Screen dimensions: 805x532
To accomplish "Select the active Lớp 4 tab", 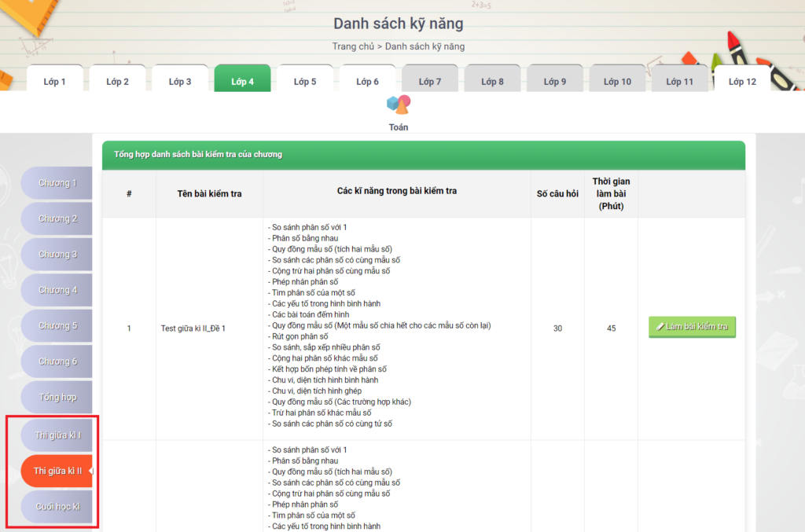I will pyautogui.click(x=242, y=79).
